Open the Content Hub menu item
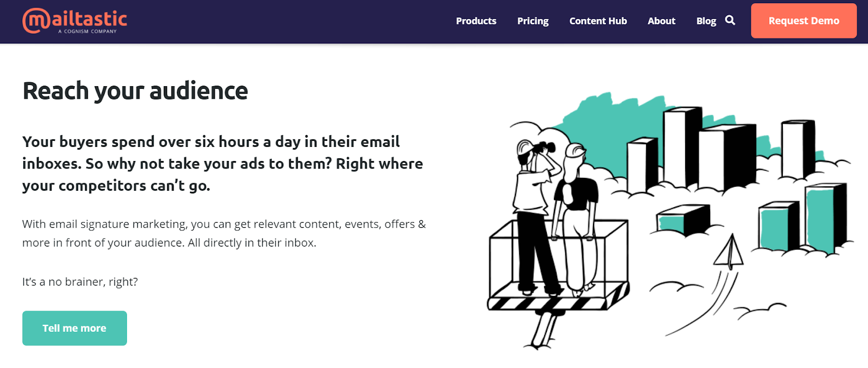This screenshot has height=368, width=868. tap(598, 21)
